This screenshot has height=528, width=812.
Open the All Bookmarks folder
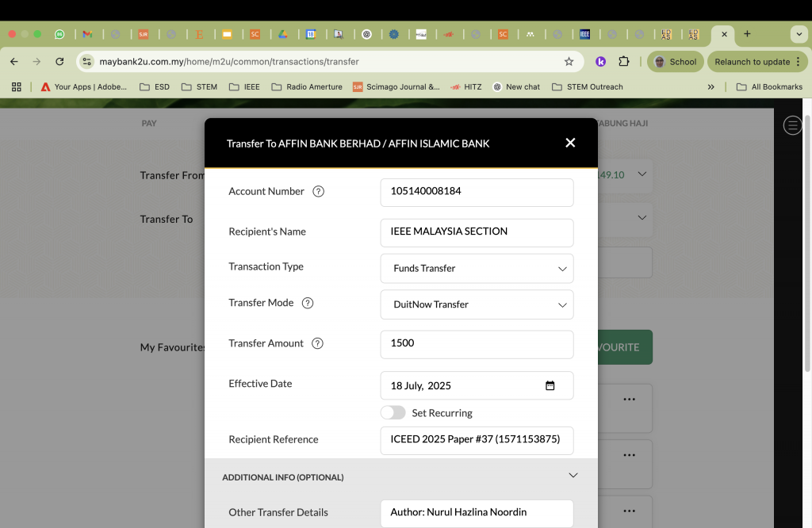point(769,87)
